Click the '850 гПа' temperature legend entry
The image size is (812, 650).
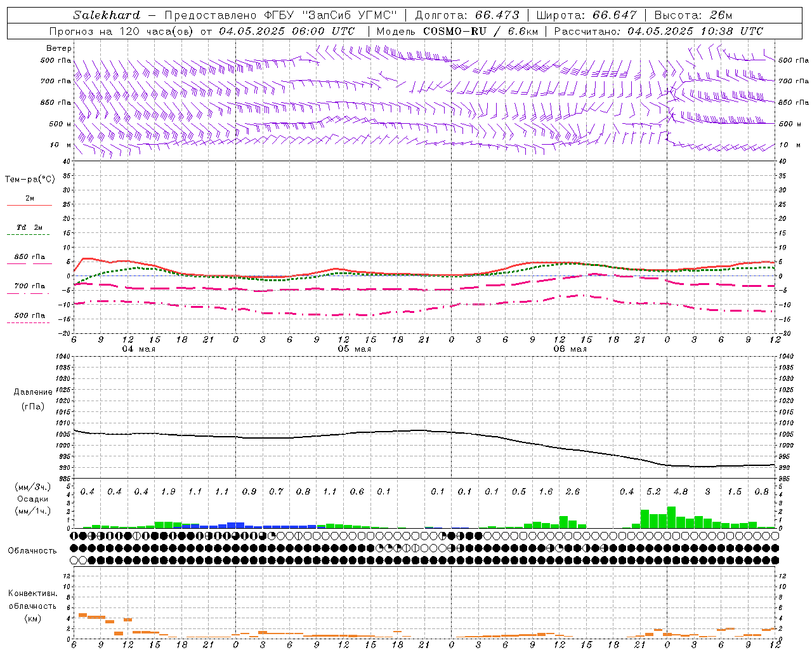point(30,257)
